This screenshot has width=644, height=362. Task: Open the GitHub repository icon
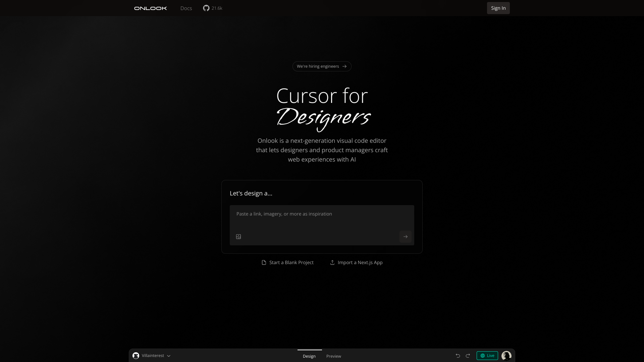tap(206, 8)
